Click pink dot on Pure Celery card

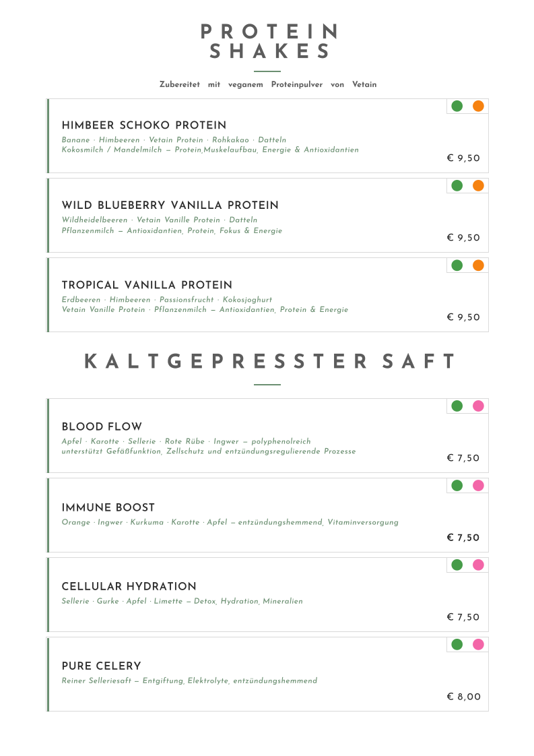click(x=478, y=645)
